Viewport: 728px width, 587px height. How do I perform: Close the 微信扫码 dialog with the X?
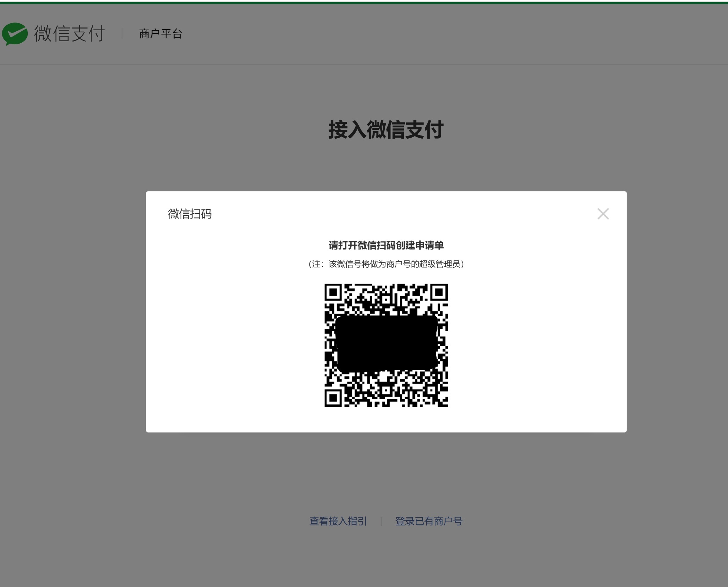603,214
